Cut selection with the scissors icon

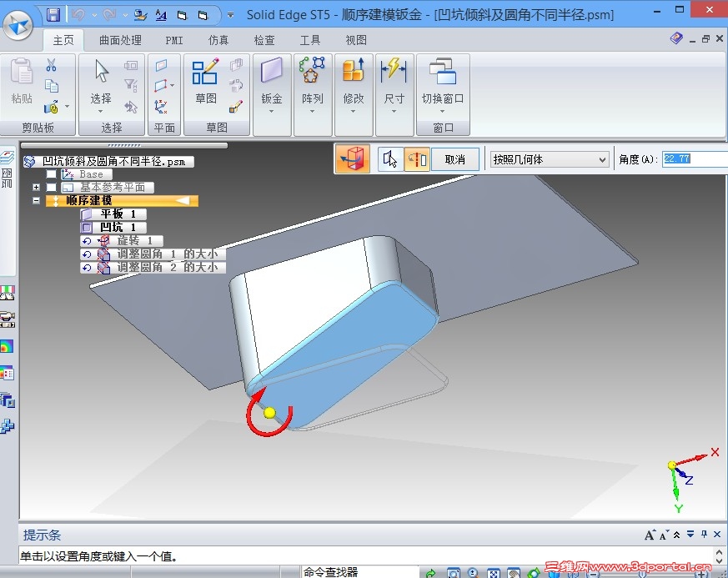click(51, 65)
